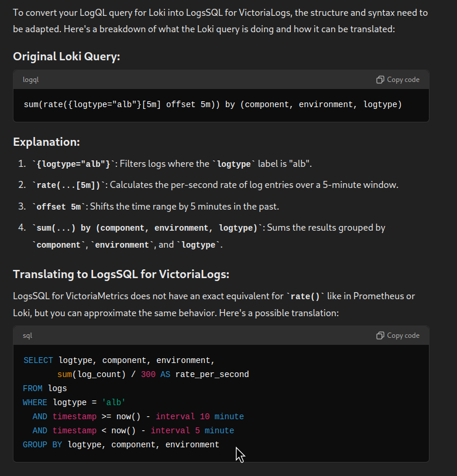Click the 'logql' language label
This screenshot has width=457, height=476.
coord(30,80)
